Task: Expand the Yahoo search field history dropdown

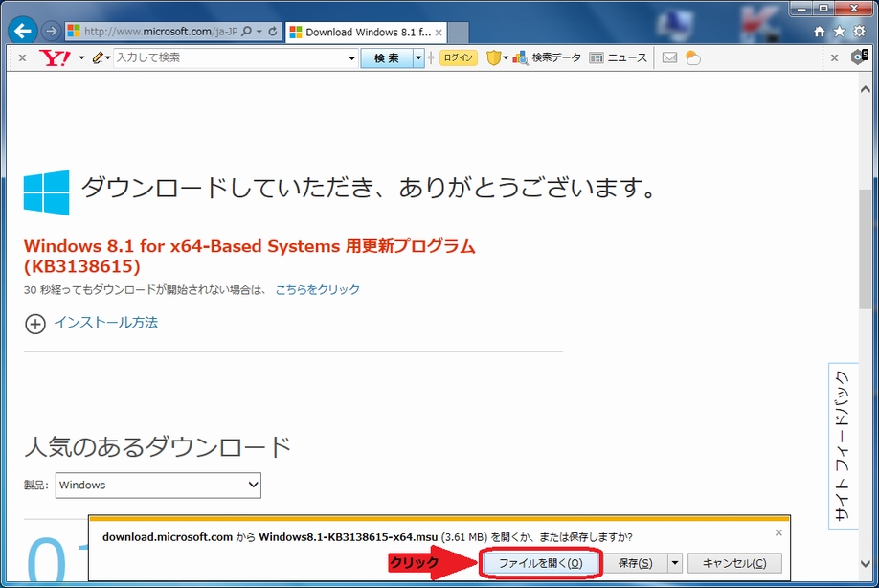Action: pyautogui.click(x=352, y=58)
